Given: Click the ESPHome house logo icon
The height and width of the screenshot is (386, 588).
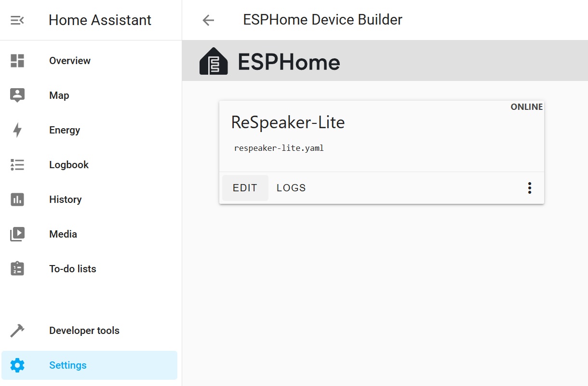Looking at the screenshot, I should (x=214, y=61).
